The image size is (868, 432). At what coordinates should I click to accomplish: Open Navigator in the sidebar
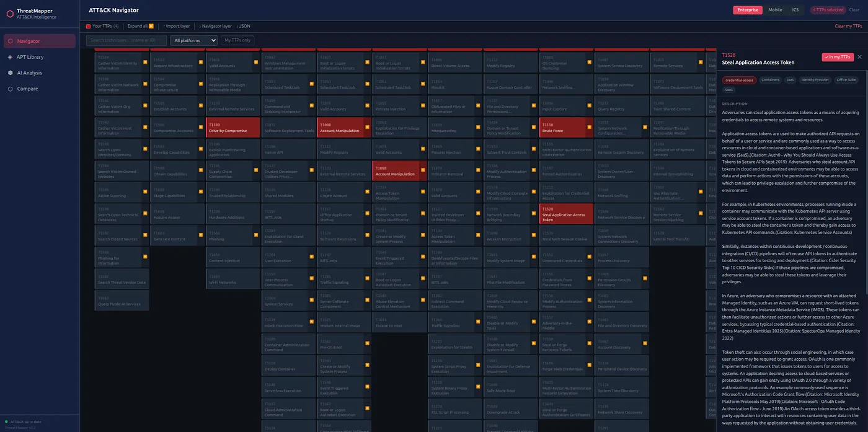pyautogui.click(x=40, y=41)
